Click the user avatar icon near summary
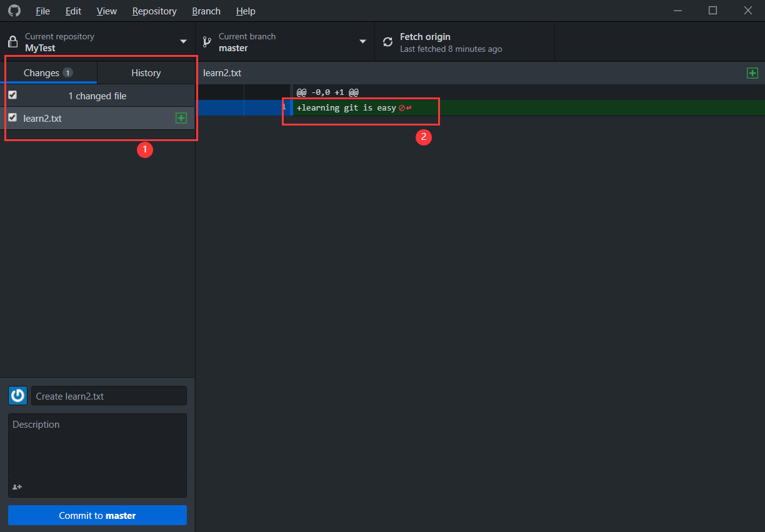This screenshot has width=765, height=532. coord(17,395)
